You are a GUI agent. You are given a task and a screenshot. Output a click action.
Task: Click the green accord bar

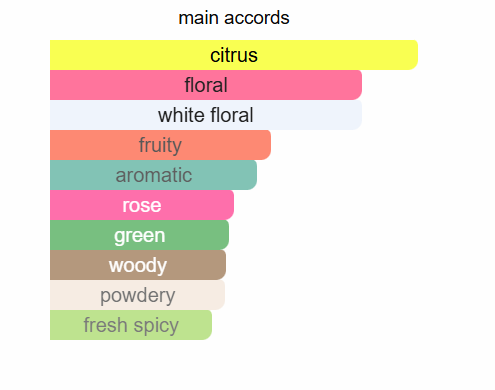139,235
